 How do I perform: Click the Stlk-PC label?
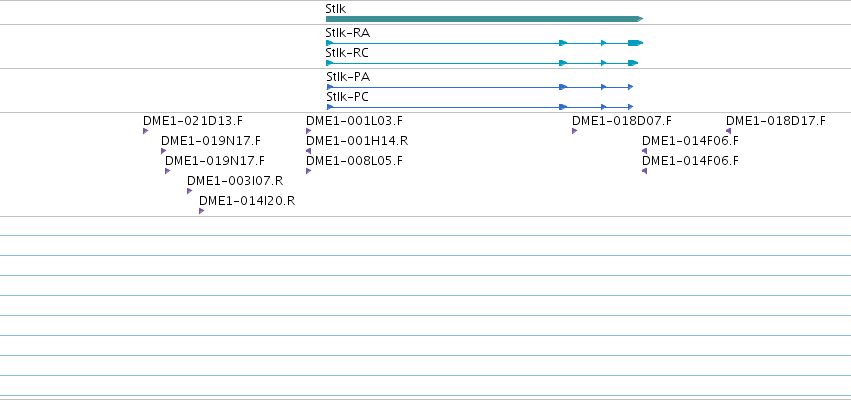348,97
